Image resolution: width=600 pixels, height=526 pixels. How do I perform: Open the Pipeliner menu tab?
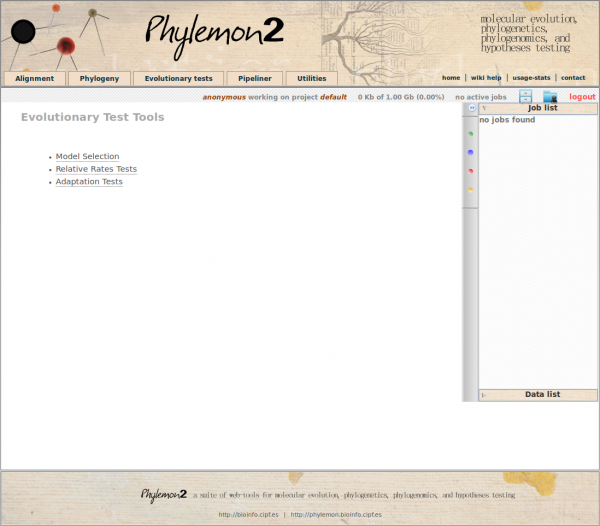(x=255, y=78)
